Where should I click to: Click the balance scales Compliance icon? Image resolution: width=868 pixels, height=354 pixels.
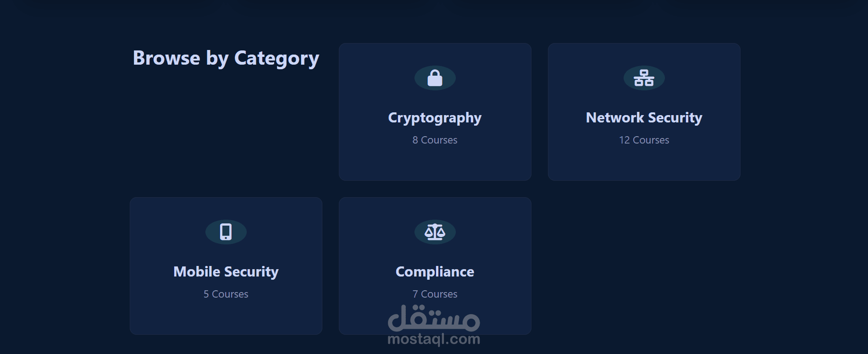pyautogui.click(x=435, y=232)
